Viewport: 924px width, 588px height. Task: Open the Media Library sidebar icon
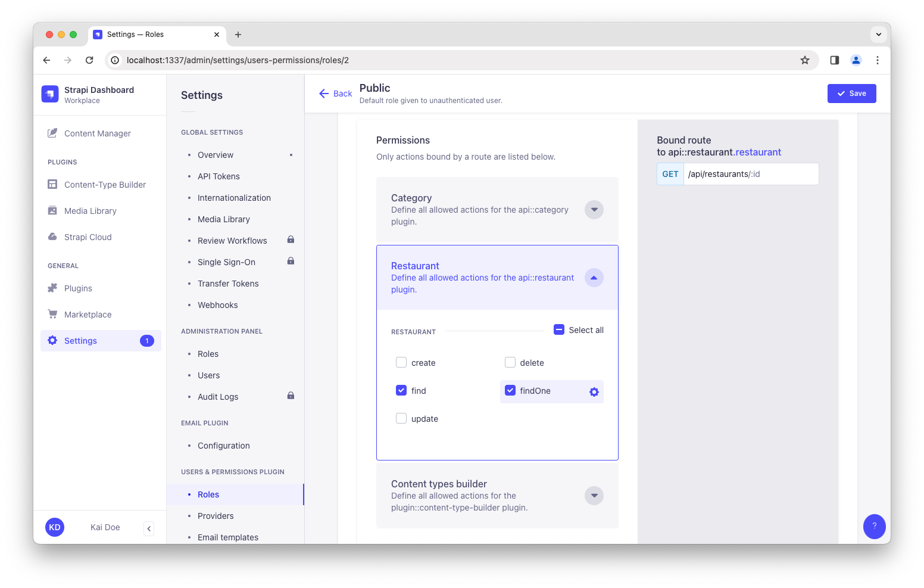[x=53, y=210]
